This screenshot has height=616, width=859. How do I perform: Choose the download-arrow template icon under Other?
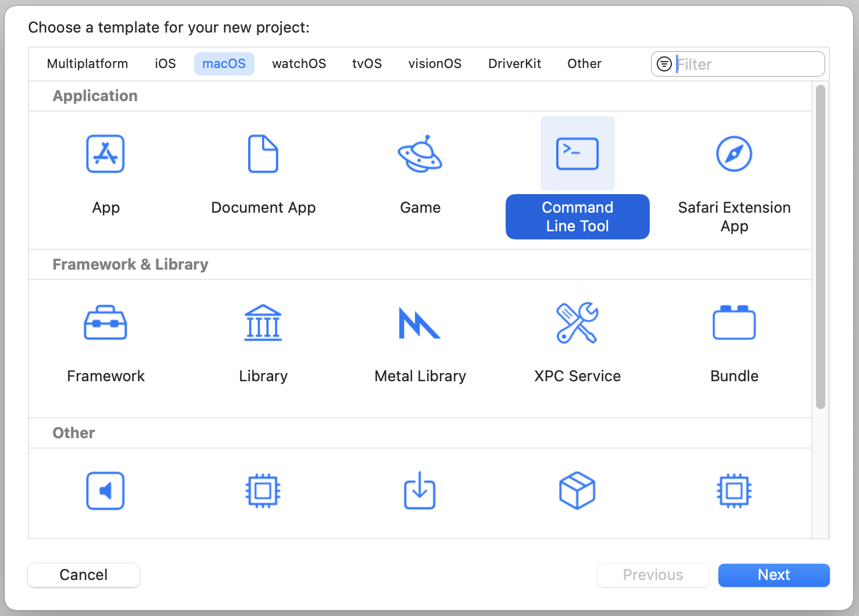tap(420, 491)
